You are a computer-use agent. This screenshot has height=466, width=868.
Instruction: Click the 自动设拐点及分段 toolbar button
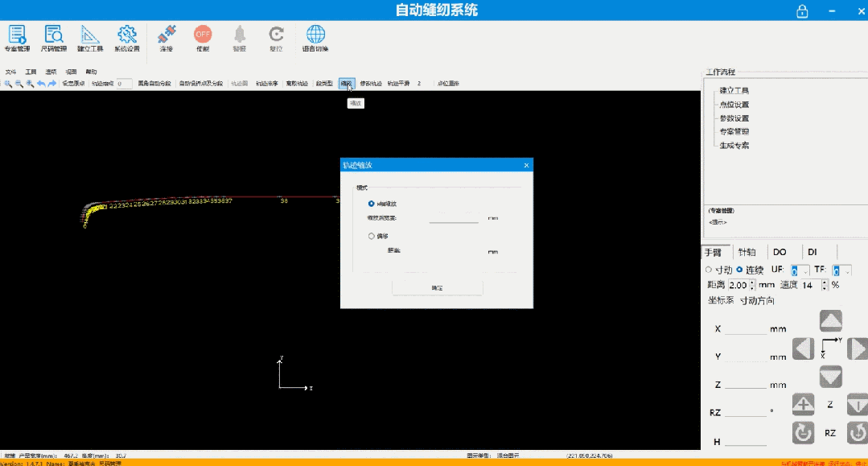coord(201,84)
